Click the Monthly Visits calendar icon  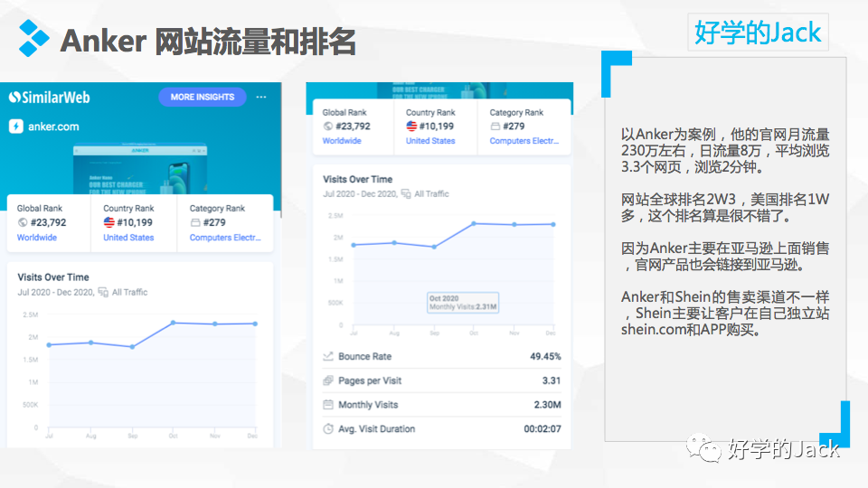click(x=327, y=405)
